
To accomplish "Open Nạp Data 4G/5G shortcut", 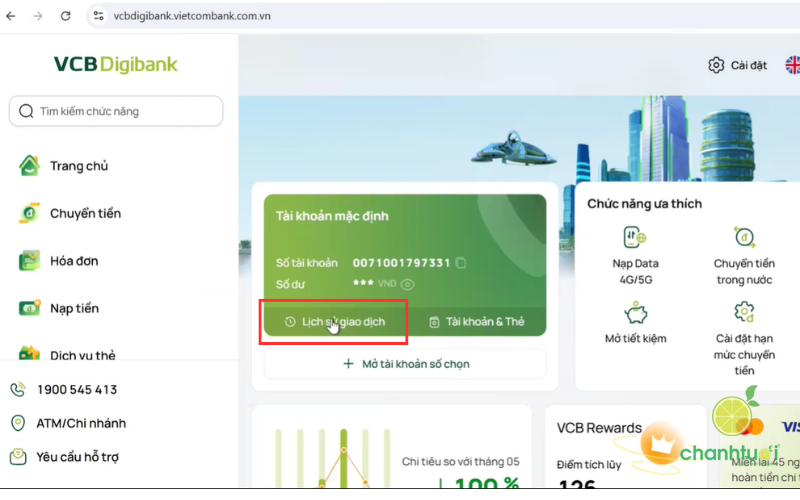I will click(x=635, y=255).
